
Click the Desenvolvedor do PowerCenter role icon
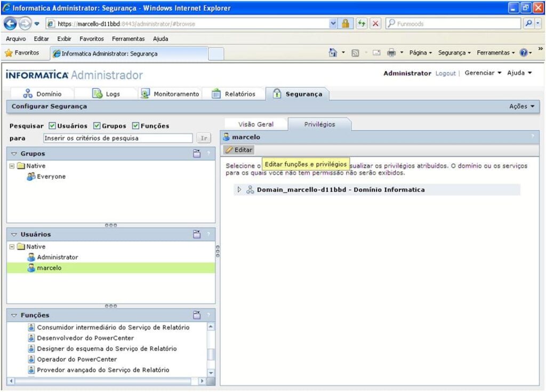point(31,338)
